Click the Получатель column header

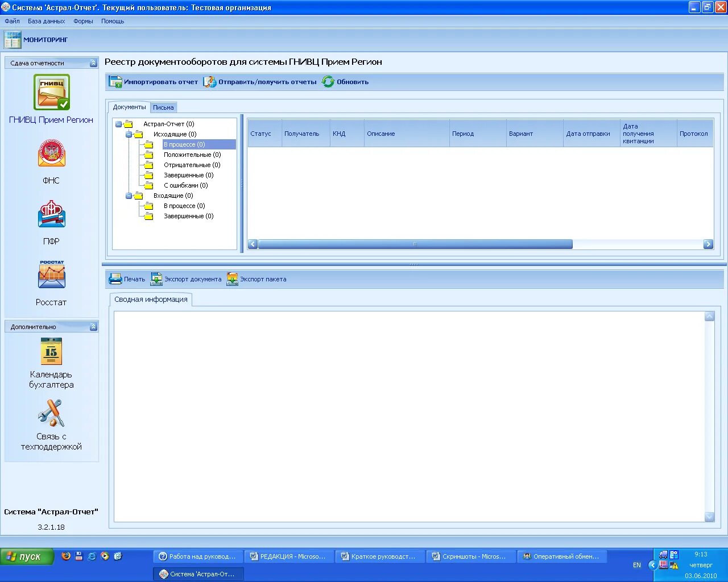(306, 134)
